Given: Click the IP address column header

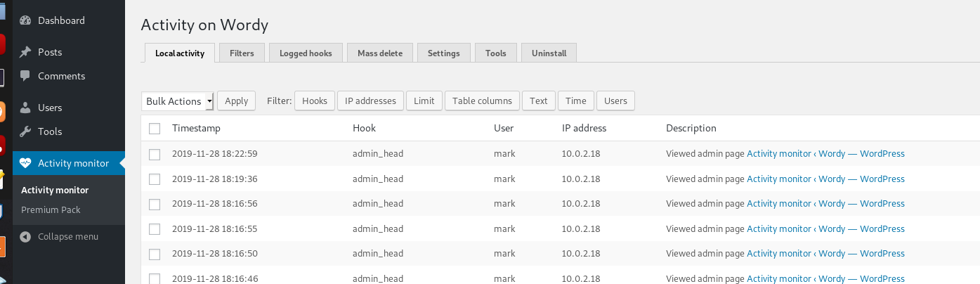Looking at the screenshot, I should tap(584, 128).
